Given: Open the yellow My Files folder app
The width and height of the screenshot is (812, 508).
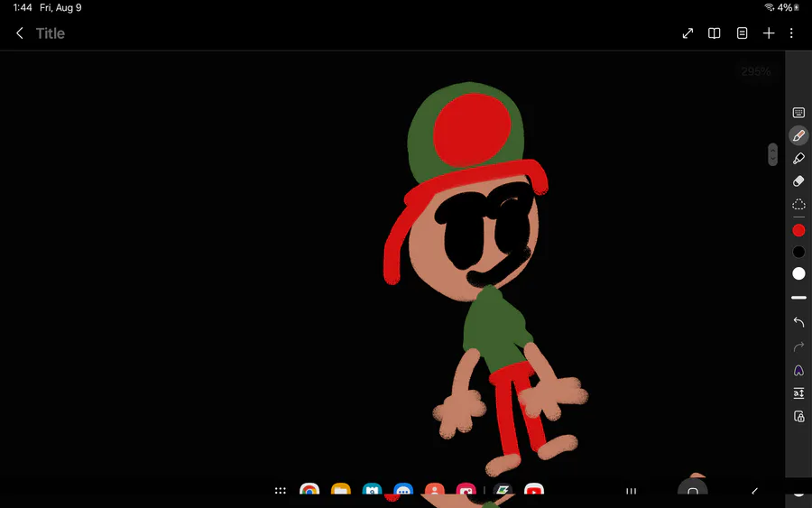Looking at the screenshot, I should click(341, 489).
